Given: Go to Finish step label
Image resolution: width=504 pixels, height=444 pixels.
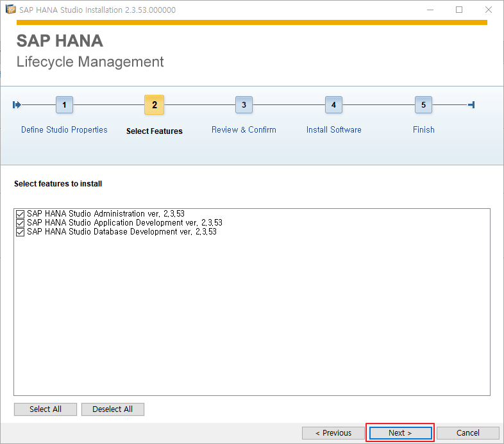Looking at the screenshot, I should tap(424, 130).
